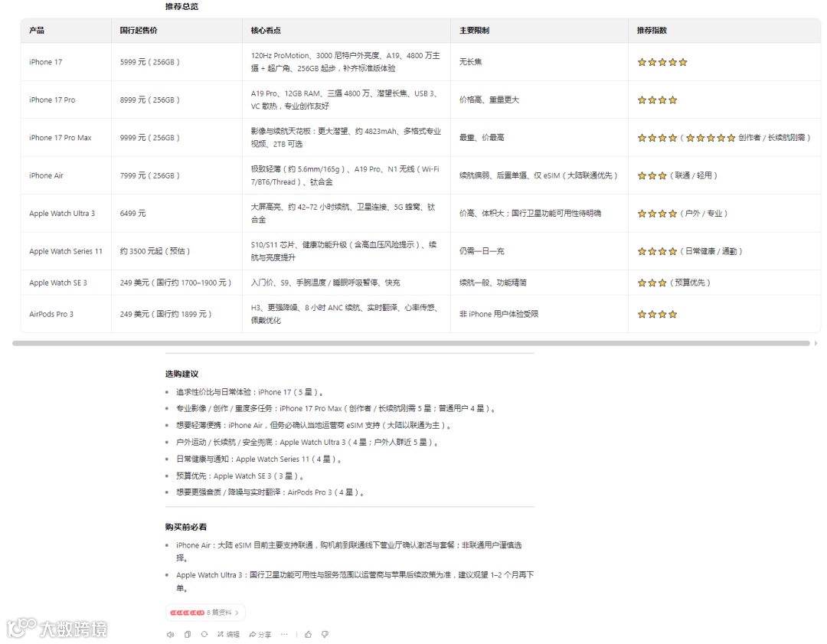Click the 预算优先 rating for Watch SE 3
Image resolution: width=827 pixels, height=644 pixels.
pos(674,283)
